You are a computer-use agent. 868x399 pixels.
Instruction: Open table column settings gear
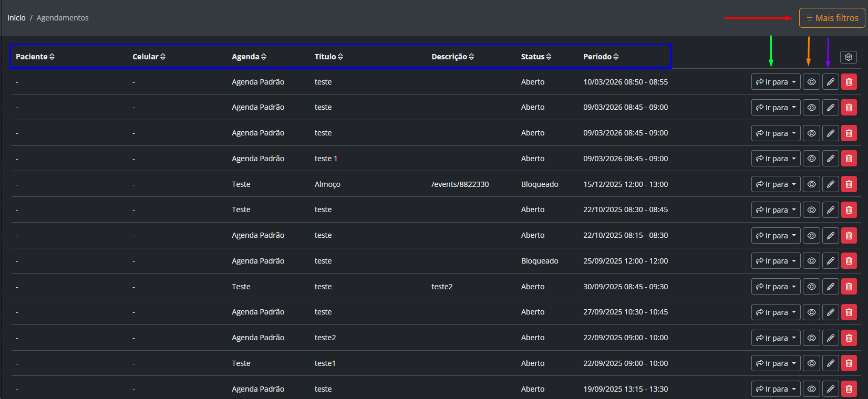[x=849, y=57]
